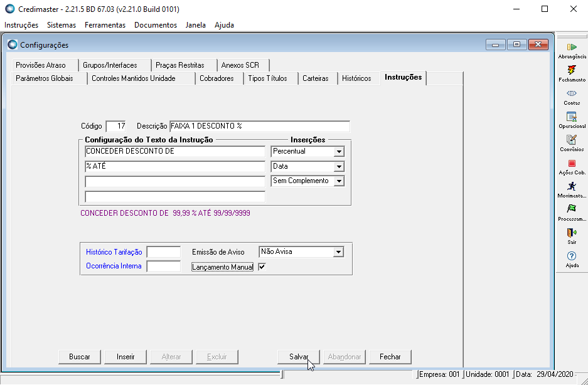
Task: Close the Configurações inner window
Action: point(538,45)
